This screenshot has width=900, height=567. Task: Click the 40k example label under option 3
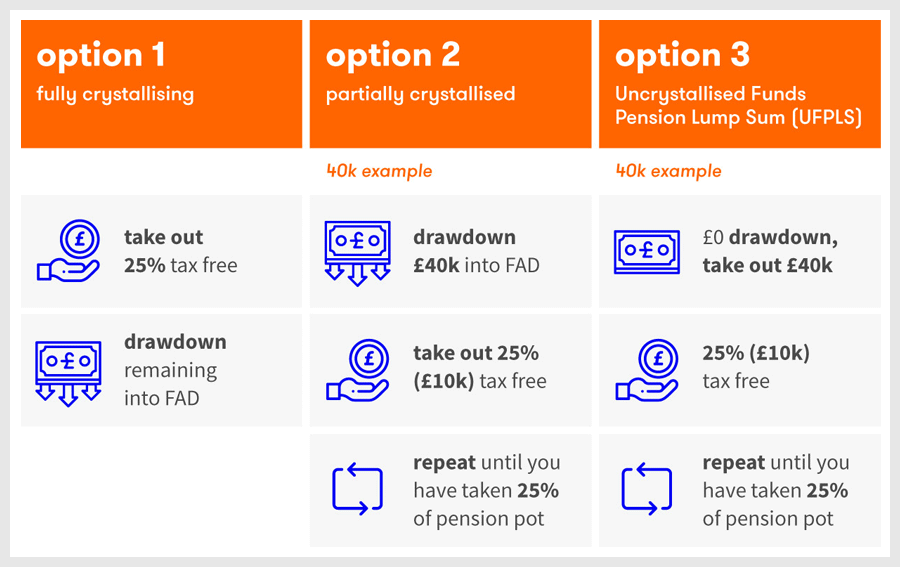point(669,171)
